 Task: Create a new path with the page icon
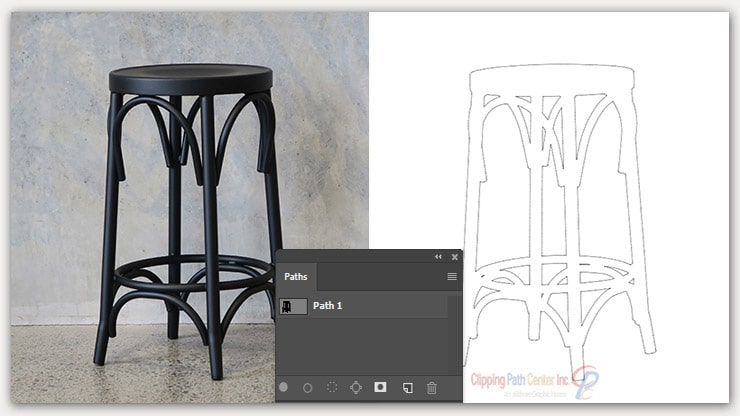tap(407, 386)
